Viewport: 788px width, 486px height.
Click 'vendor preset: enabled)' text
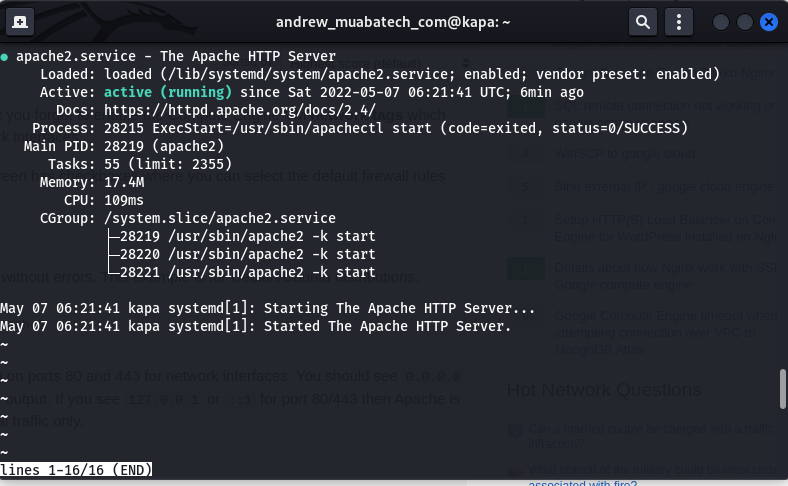(628, 74)
